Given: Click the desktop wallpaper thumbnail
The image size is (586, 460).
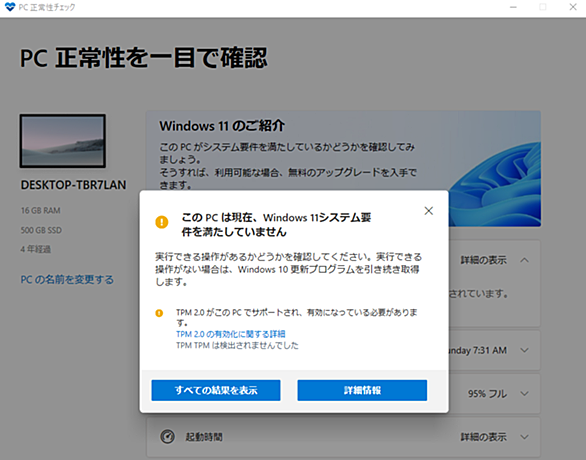Looking at the screenshot, I should tap(63, 141).
